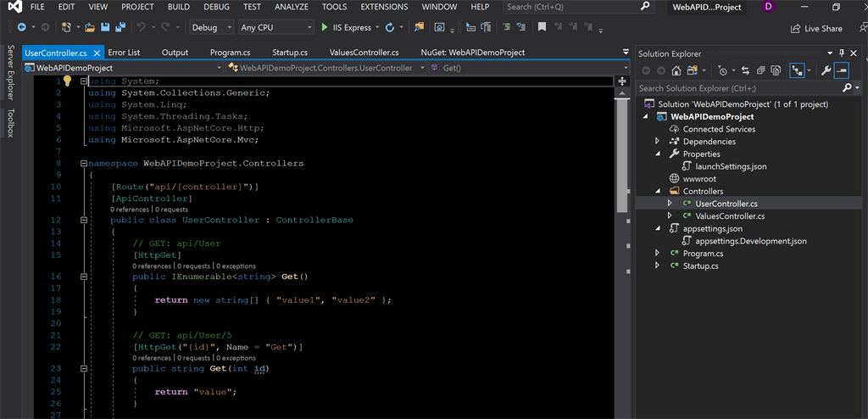Viewport: 868px width, 419px height.
Task: Switch to the ValuesController.cs tab
Action: pos(364,52)
